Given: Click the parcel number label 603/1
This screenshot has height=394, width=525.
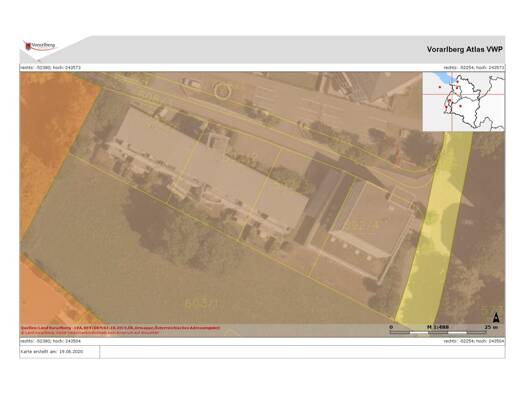Looking at the screenshot, I should tap(202, 304).
